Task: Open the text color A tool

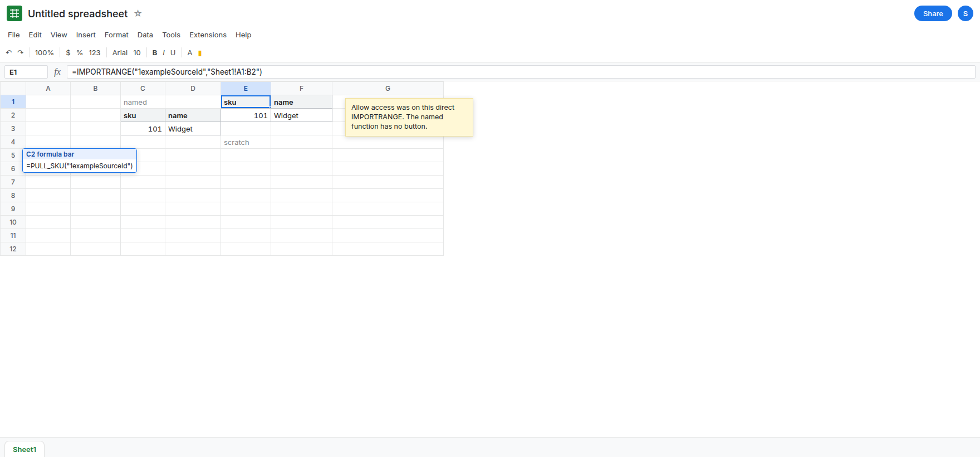Action: [190, 52]
